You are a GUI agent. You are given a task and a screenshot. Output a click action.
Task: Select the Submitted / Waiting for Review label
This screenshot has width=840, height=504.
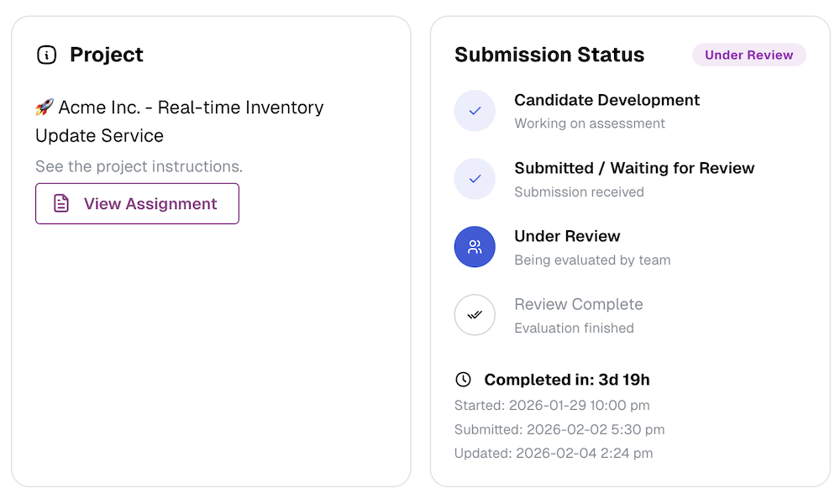634,168
